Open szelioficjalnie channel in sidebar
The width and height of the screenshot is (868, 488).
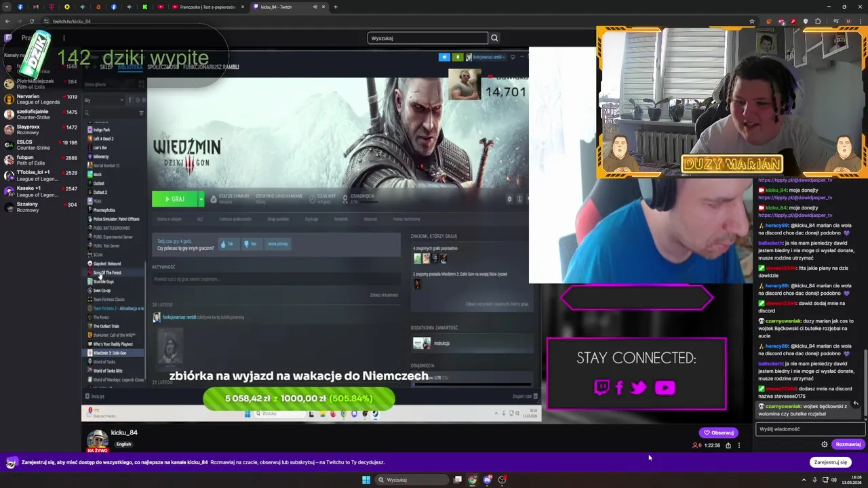pyautogui.click(x=41, y=114)
